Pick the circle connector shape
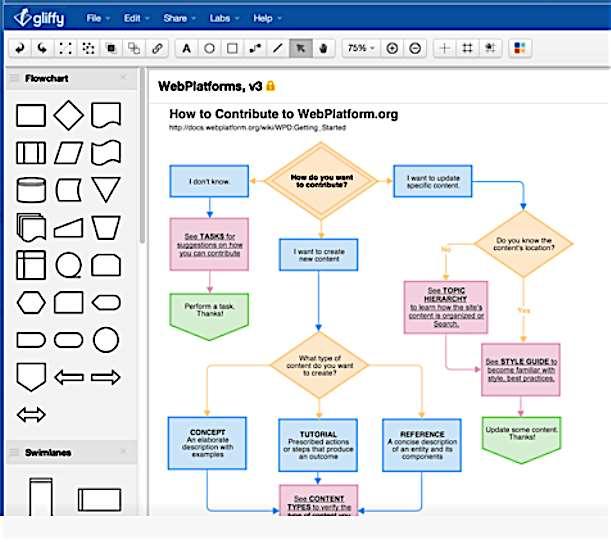611x542 pixels. point(106,340)
